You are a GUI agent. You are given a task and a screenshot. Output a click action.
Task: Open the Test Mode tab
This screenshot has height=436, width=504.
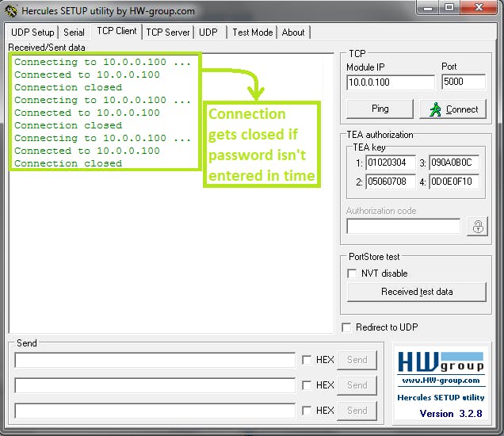point(253,33)
